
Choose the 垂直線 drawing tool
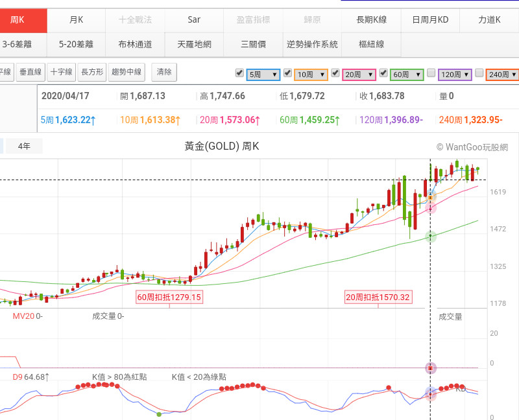[x=30, y=73]
